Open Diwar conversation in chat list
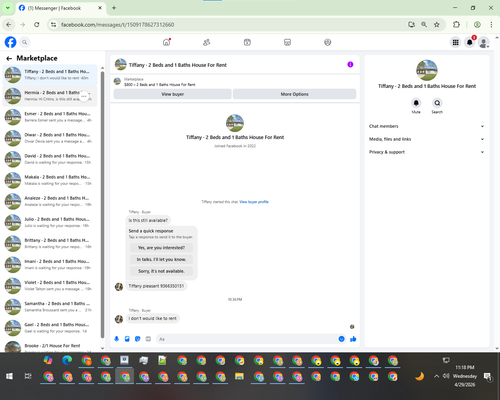 click(50, 138)
